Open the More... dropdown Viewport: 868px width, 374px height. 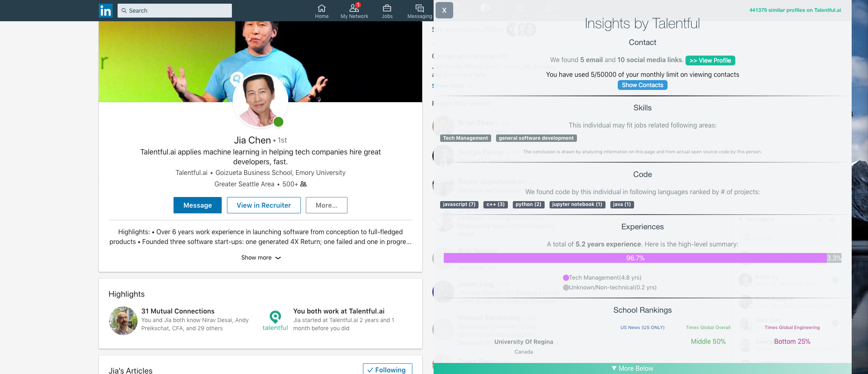[x=326, y=205]
